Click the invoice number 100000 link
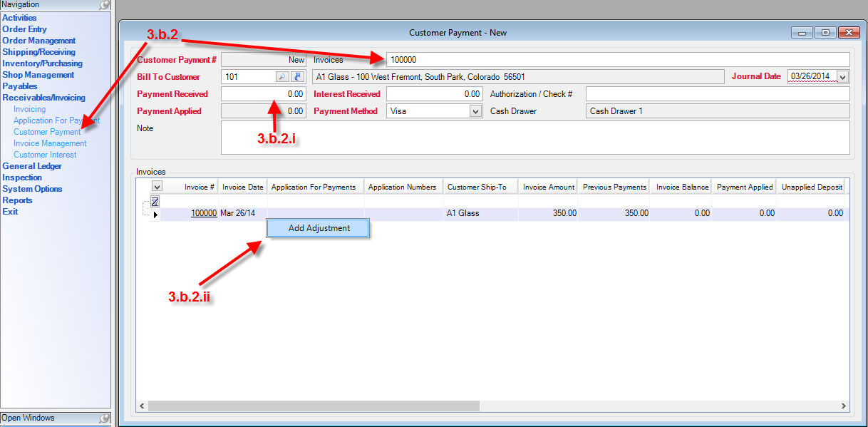 point(204,213)
